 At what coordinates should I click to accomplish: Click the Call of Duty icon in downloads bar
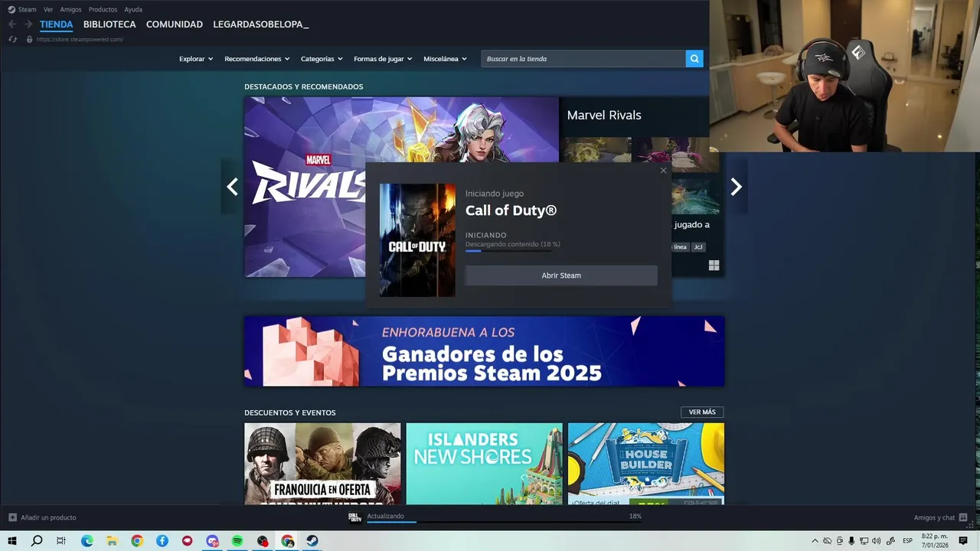(354, 517)
